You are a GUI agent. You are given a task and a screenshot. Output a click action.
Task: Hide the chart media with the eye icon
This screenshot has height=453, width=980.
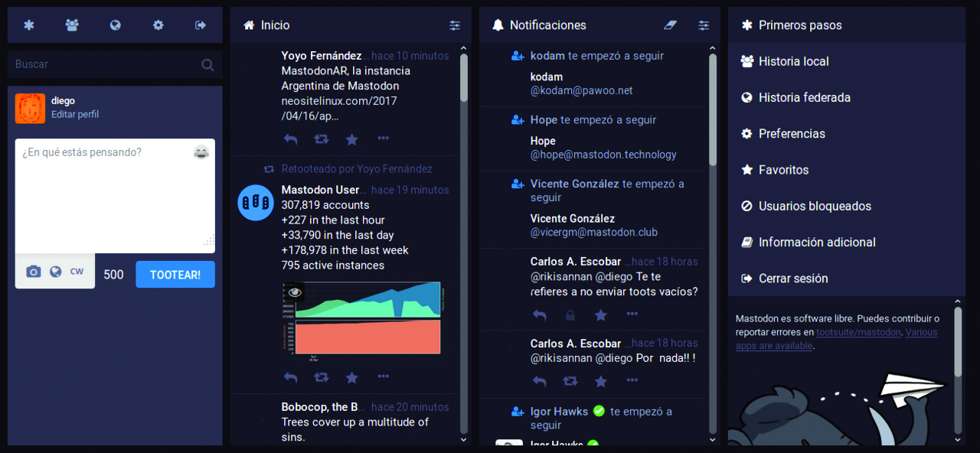(295, 292)
